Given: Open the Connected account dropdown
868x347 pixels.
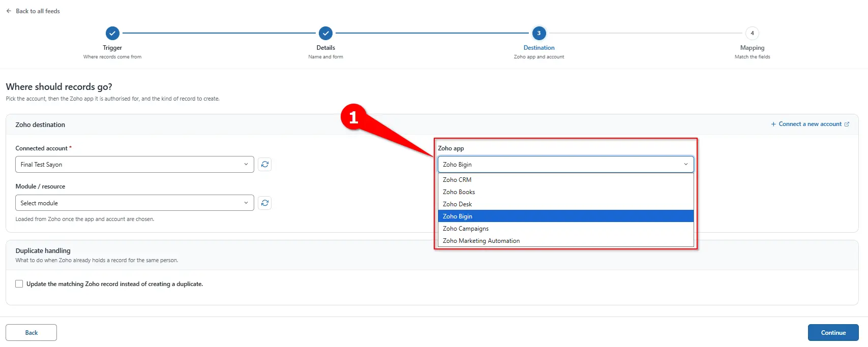Looking at the screenshot, I should click(135, 165).
